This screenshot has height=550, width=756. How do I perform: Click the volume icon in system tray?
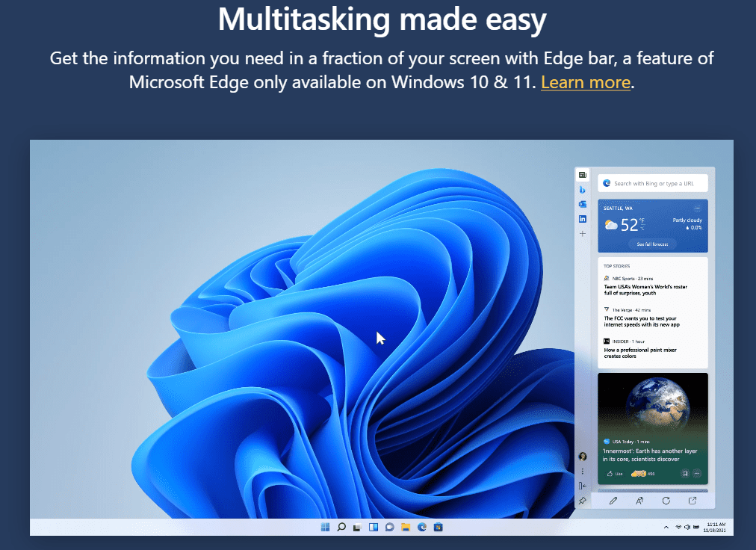click(x=687, y=528)
